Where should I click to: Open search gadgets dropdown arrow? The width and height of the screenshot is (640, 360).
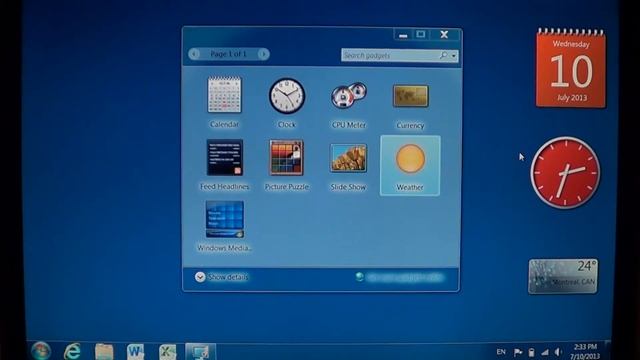click(x=454, y=56)
